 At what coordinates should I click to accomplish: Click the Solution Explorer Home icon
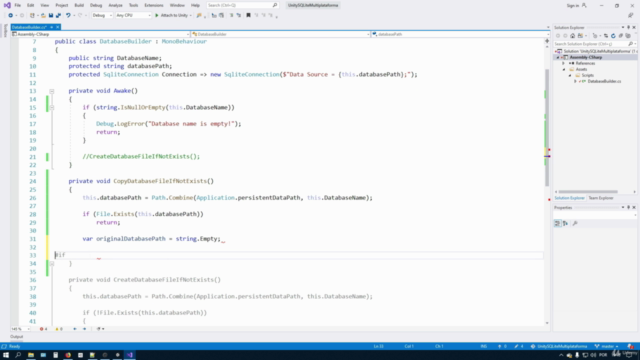point(573,36)
